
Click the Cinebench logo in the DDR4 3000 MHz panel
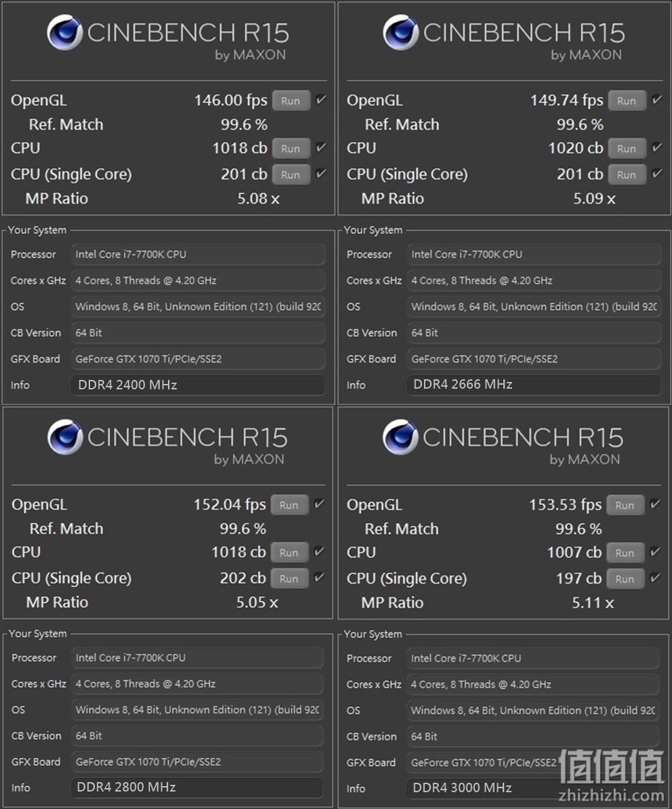[400, 438]
